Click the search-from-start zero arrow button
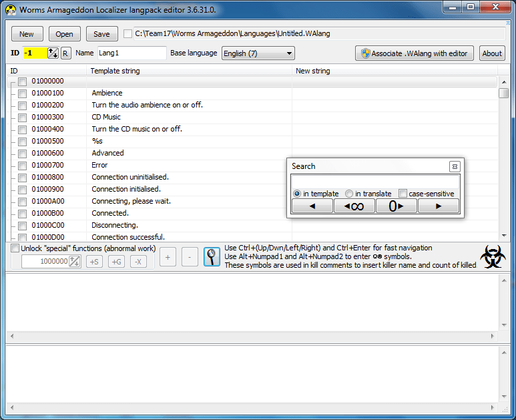Screen dimensions: 516x420 (397, 206)
